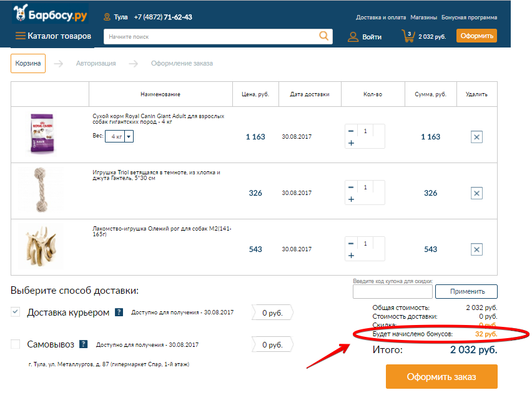This screenshot has width=532, height=395.
Task: Click the user profile icon next to Войти
Action: click(353, 37)
